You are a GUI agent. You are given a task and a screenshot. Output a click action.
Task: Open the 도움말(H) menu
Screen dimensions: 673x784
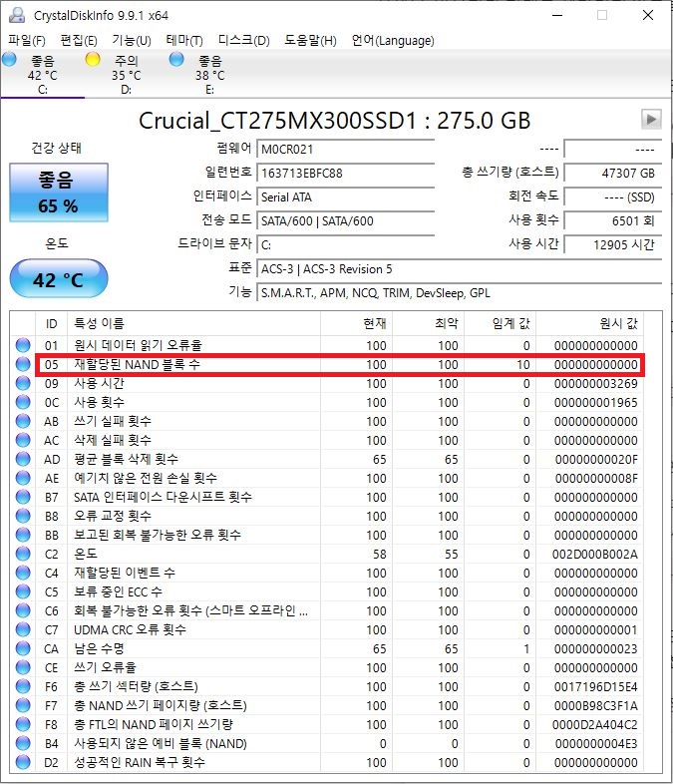(x=310, y=41)
